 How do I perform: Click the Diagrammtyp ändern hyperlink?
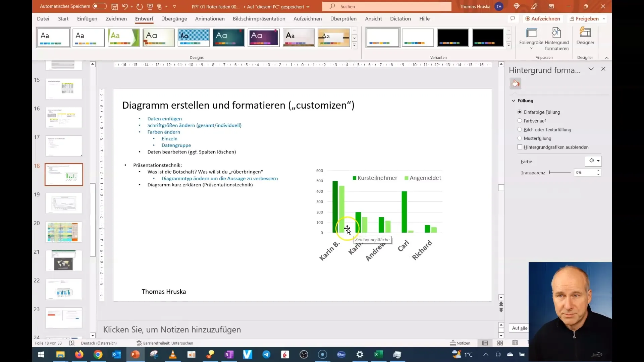click(220, 178)
